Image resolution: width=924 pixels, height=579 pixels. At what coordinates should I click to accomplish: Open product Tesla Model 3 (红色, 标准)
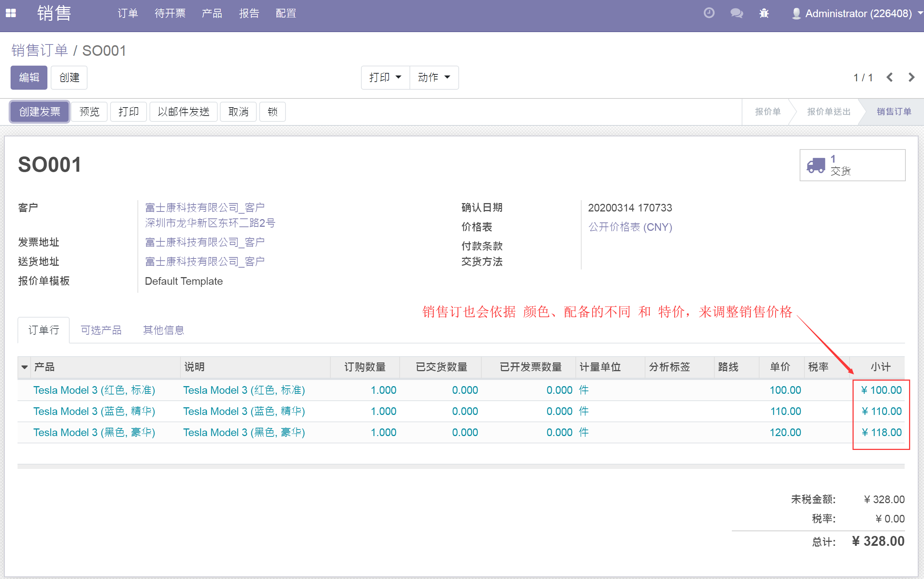[94, 390]
